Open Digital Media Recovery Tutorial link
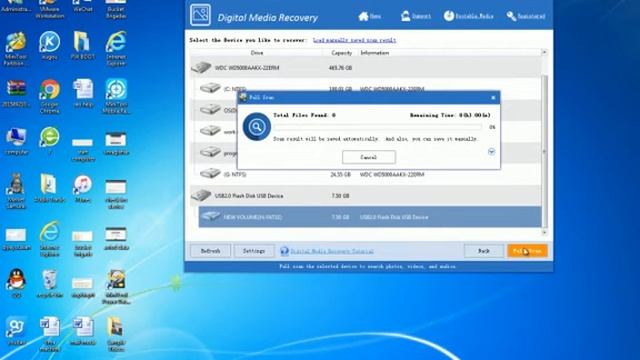The width and height of the screenshot is (640, 360). pyautogui.click(x=332, y=251)
